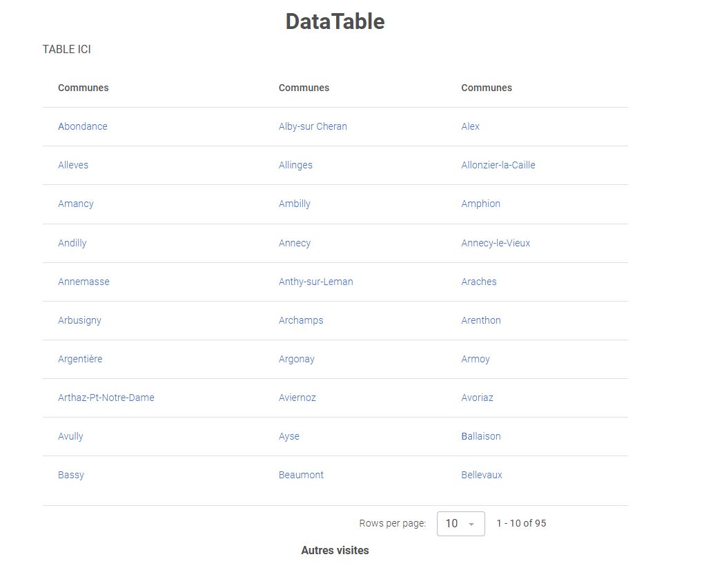Open the Annecy commune link
Screen dimensions: 724x588
point(295,243)
